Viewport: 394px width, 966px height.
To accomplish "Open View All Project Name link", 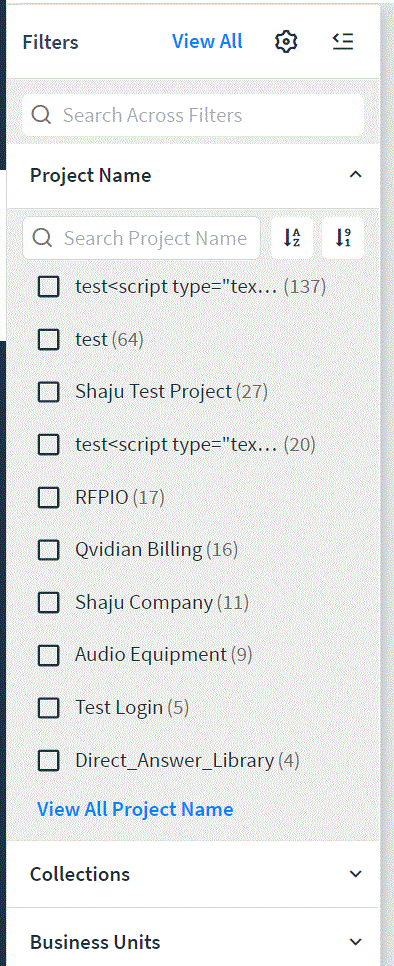I will 135,809.
